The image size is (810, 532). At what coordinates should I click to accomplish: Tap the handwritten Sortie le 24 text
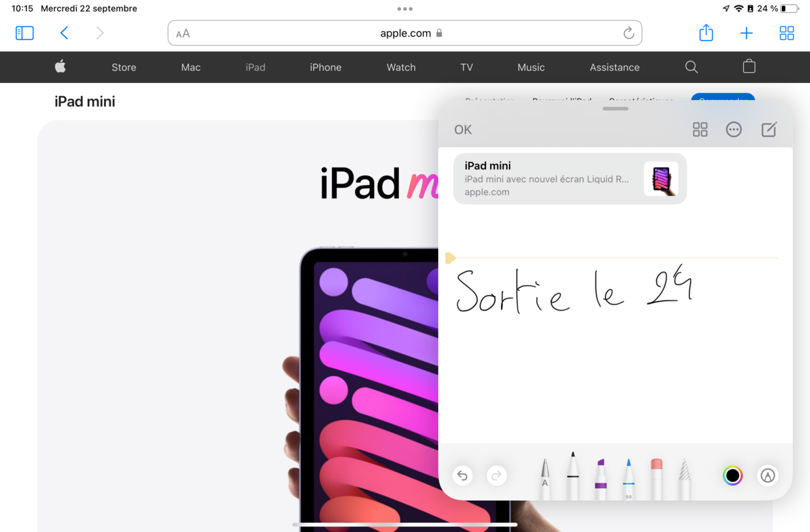click(574, 291)
